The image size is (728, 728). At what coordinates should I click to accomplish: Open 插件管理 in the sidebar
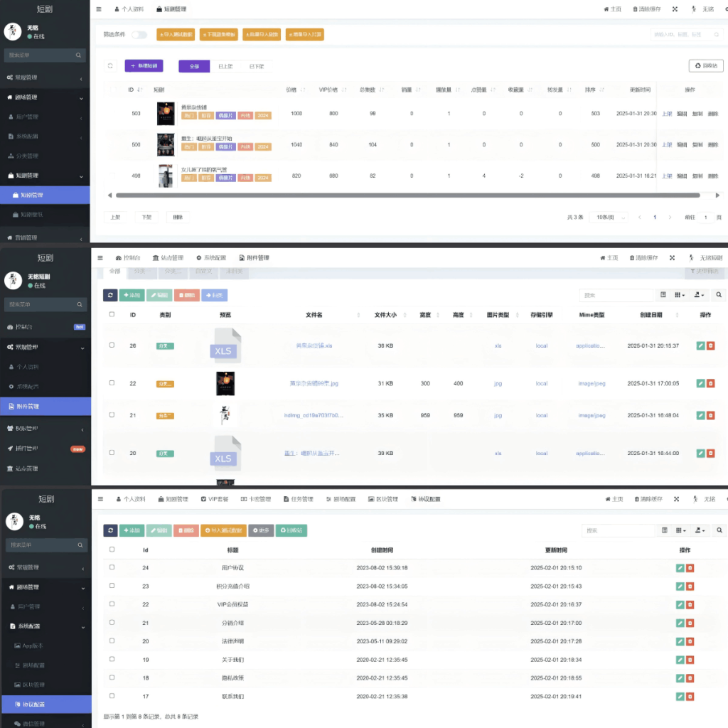(28, 449)
